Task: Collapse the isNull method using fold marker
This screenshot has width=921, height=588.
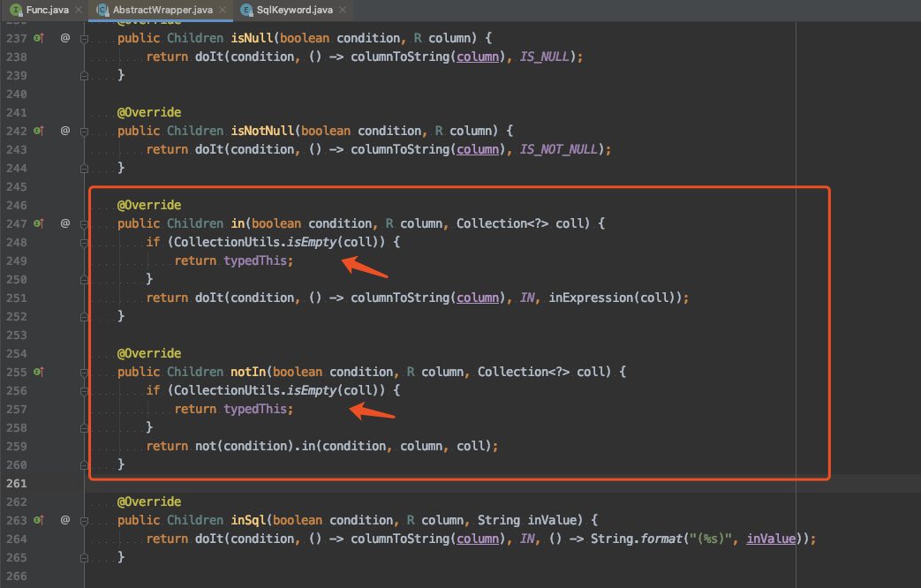Action: tap(84, 38)
